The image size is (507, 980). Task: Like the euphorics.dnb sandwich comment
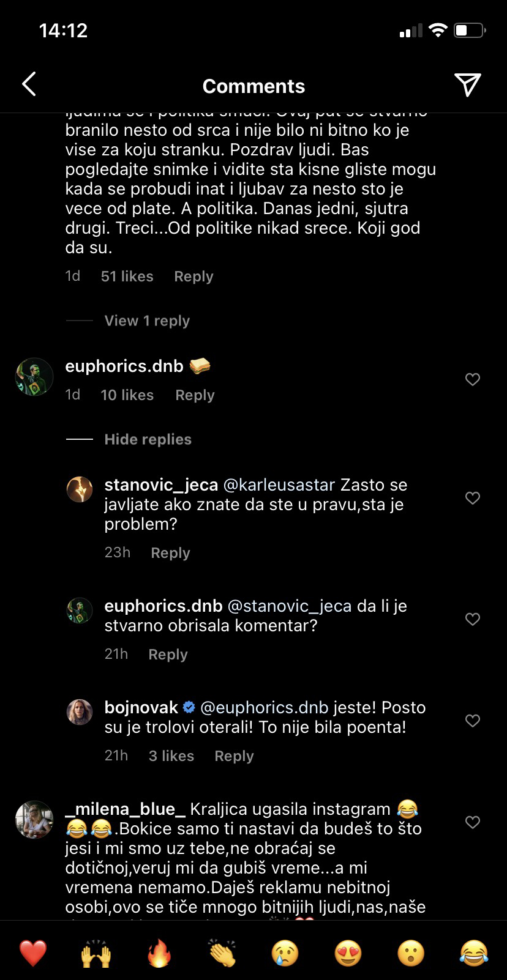[x=473, y=379]
